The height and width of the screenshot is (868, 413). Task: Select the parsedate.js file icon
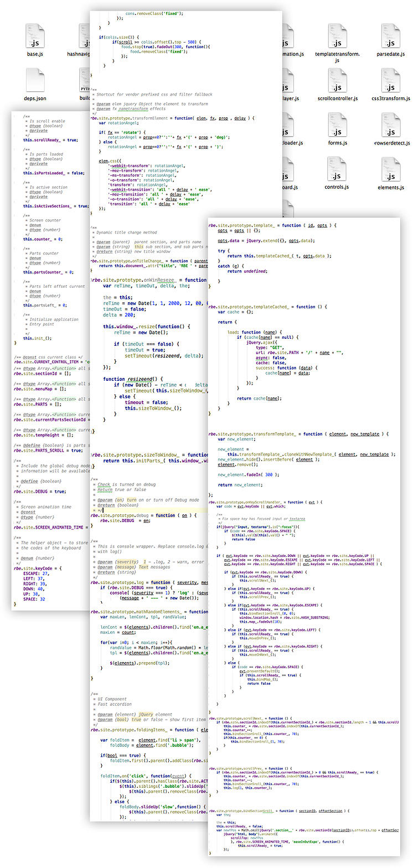tap(392, 37)
